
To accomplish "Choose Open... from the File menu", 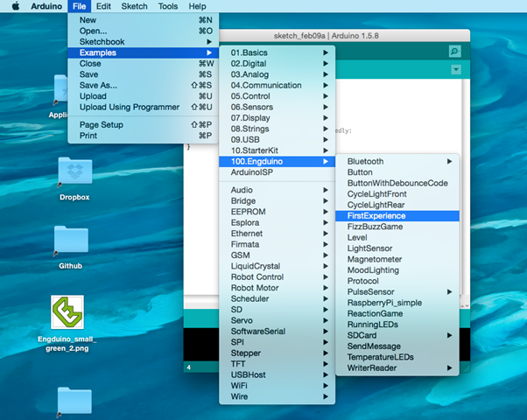I will click(144, 31).
